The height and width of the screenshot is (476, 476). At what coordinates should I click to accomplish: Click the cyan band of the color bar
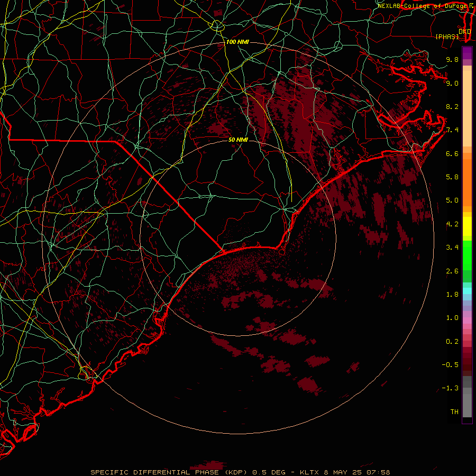(x=467, y=291)
